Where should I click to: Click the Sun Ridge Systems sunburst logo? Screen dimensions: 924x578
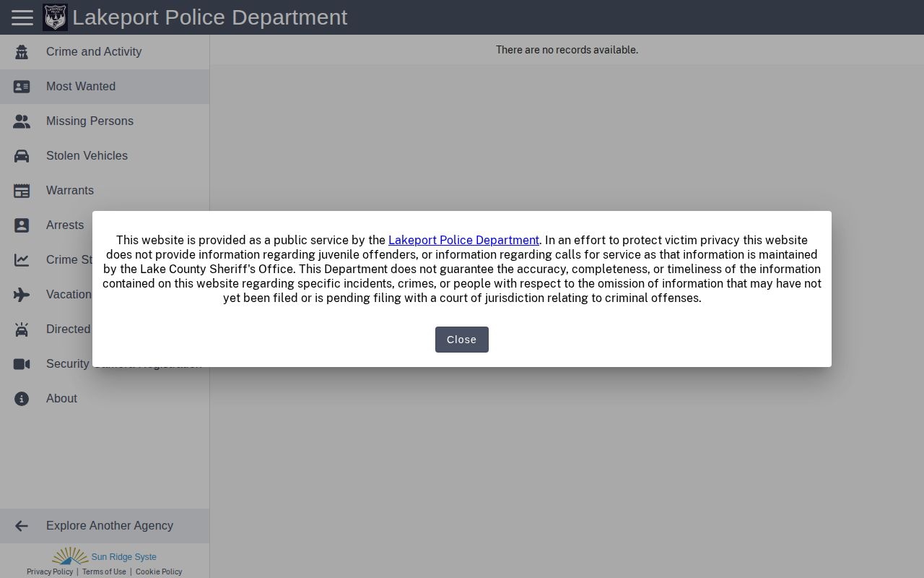(70, 556)
